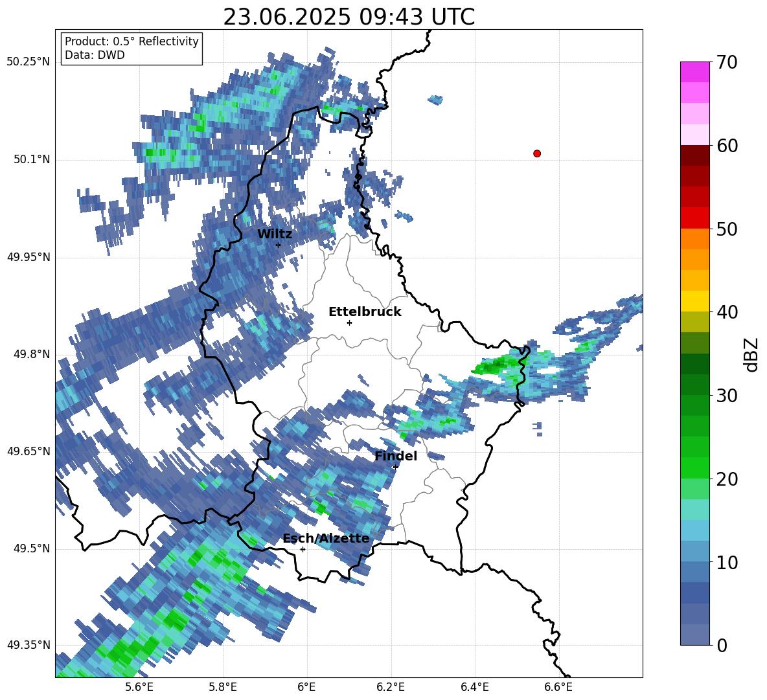Click the Findel city label
The height and width of the screenshot is (700, 767).
pyautogui.click(x=396, y=456)
